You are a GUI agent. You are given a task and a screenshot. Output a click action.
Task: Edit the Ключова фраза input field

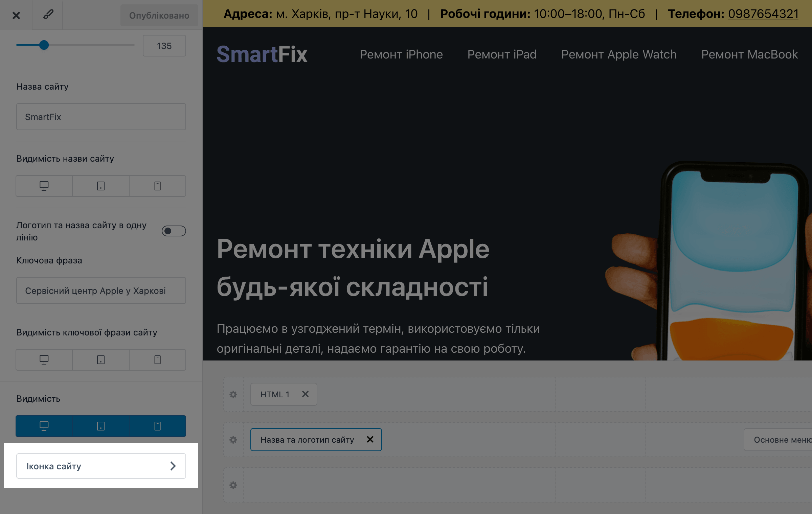pos(101,290)
